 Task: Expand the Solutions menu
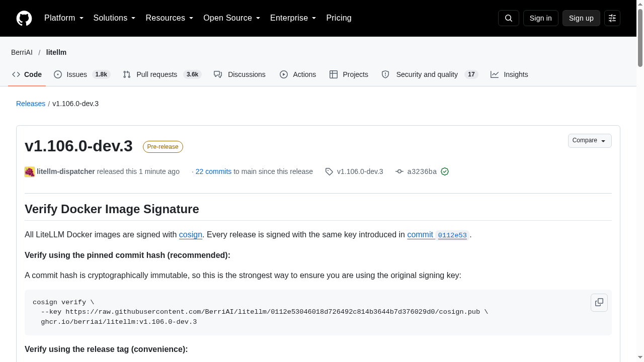(115, 18)
